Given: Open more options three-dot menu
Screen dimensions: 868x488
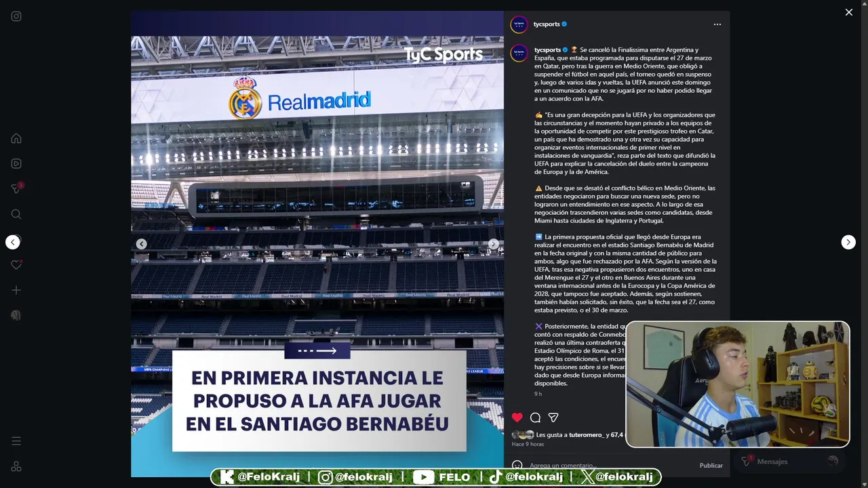Looking at the screenshot, I should (x=717, y=24).
